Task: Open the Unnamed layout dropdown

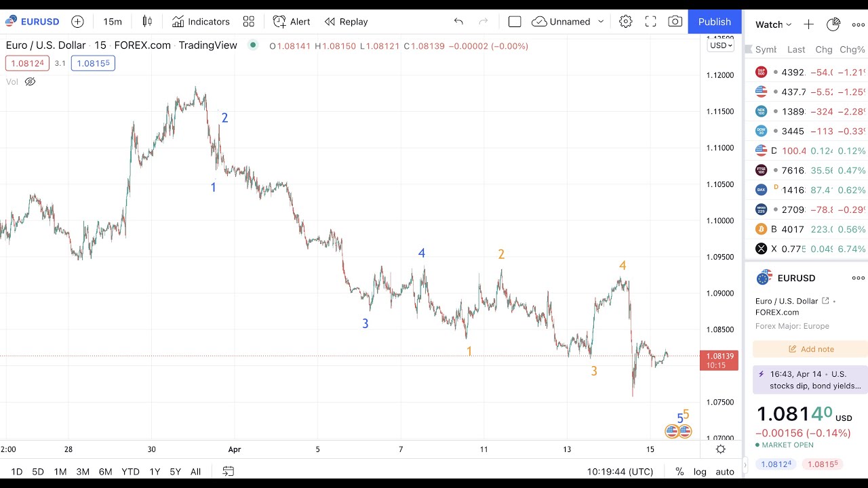Action: [568, 22]
